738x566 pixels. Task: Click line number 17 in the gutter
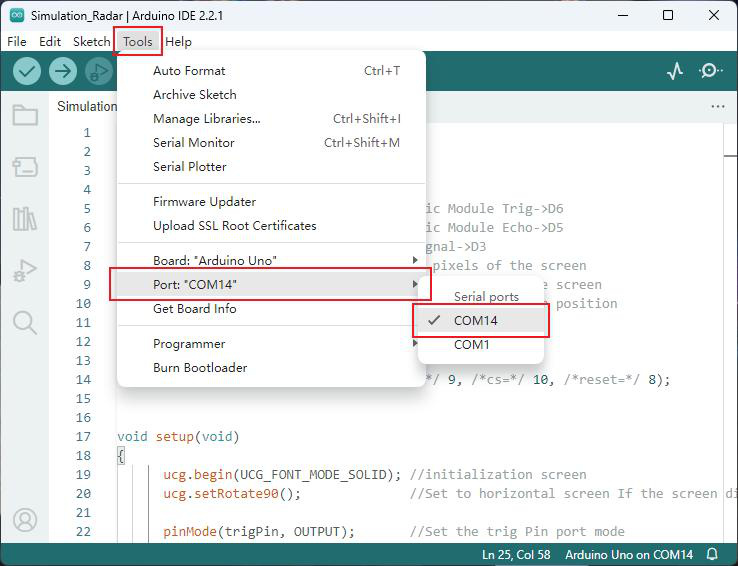point(83,437)
